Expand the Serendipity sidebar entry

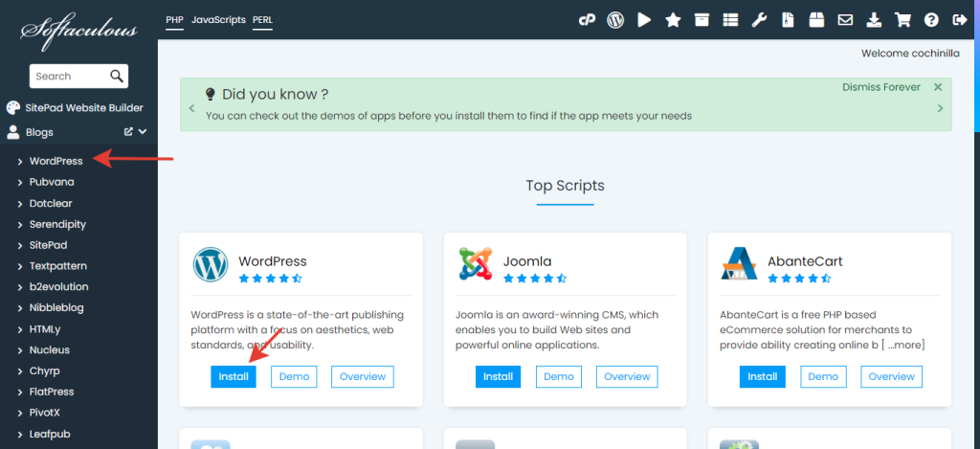(21, 224)
